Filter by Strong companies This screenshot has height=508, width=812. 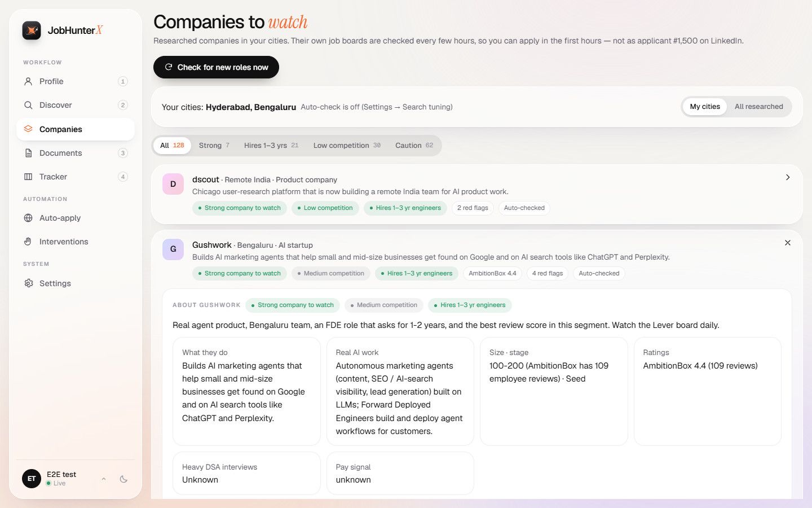(214, 146)
